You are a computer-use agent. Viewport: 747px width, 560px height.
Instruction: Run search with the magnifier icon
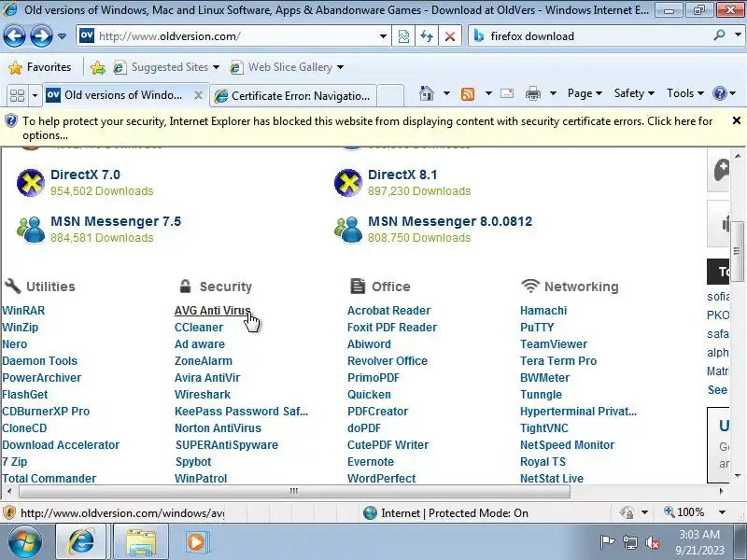click(719, 35)
